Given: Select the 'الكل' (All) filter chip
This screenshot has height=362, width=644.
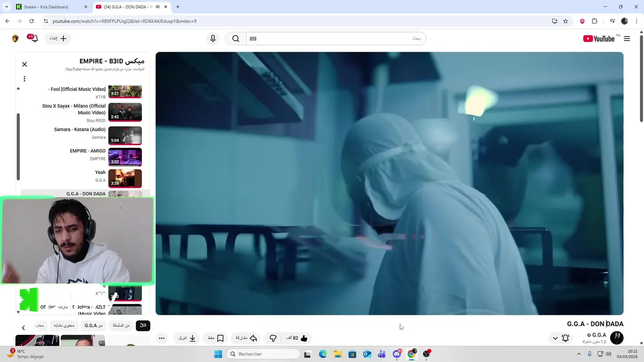Looking at the screenshot, I should [143, 326].
